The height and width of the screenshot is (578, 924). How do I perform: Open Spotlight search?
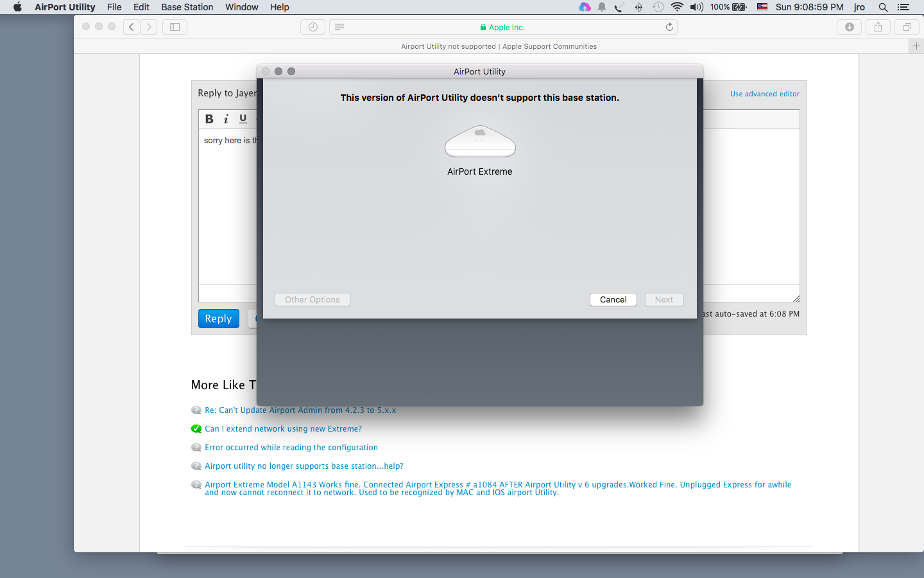point(883,7)
